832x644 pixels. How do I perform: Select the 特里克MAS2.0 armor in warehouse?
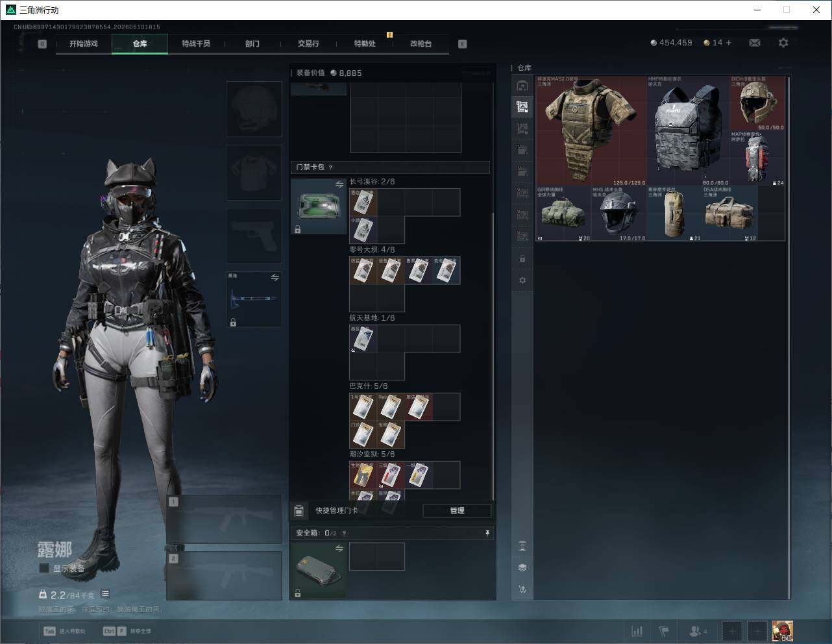(591, 131)
